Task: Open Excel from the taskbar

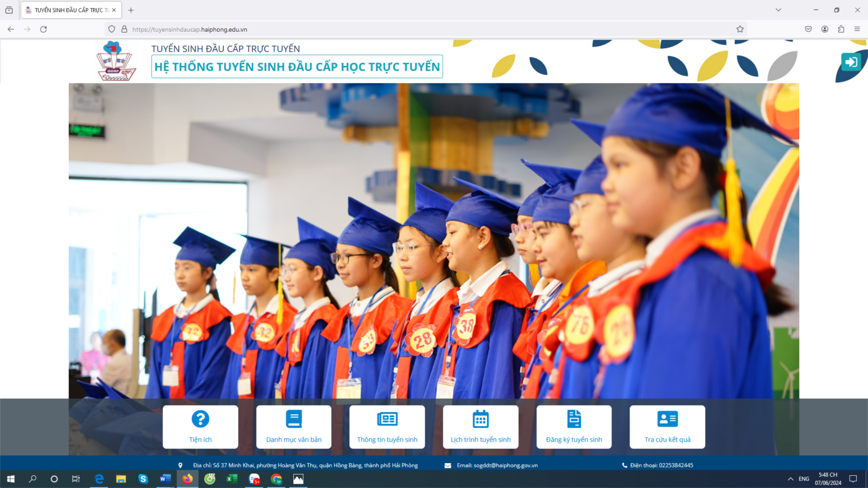Action: [232, 479]
